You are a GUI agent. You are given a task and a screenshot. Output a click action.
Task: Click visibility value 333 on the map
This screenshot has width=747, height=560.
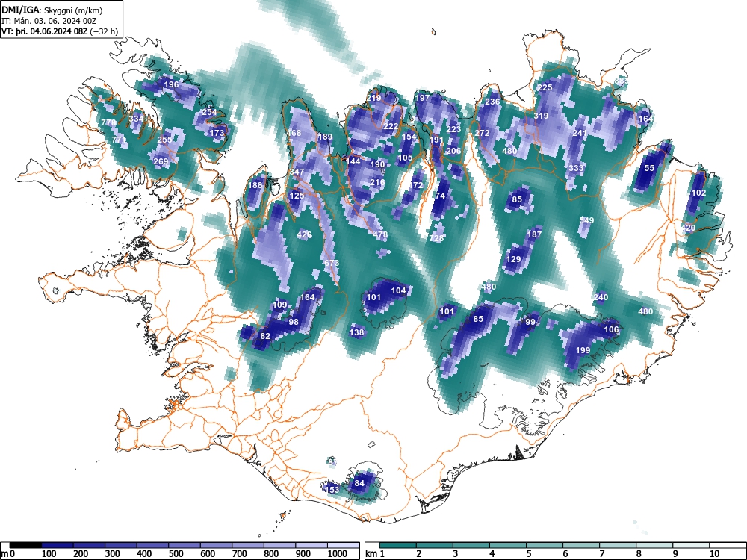pyautogui.click(x=576, y=168)
